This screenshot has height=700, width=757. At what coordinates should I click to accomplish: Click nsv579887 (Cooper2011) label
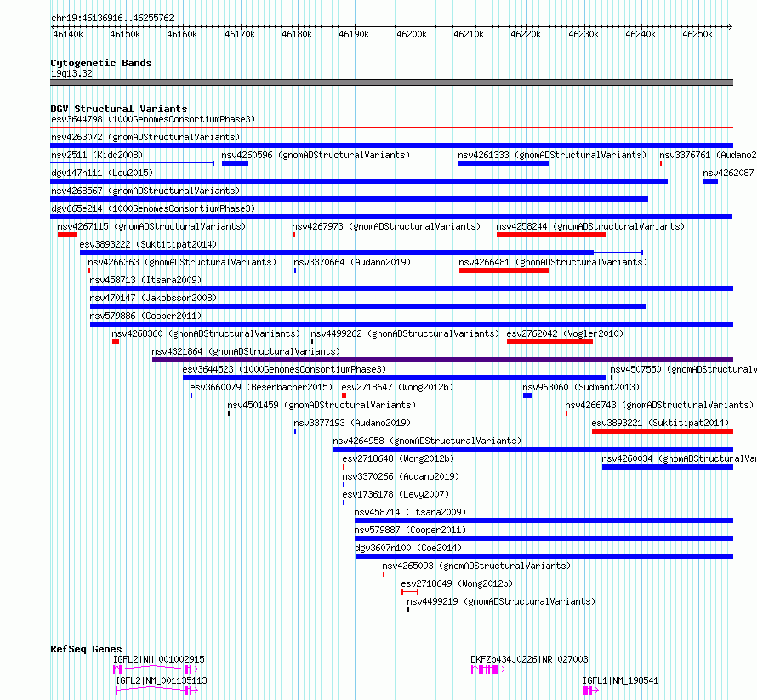click(x=410, y=530)
